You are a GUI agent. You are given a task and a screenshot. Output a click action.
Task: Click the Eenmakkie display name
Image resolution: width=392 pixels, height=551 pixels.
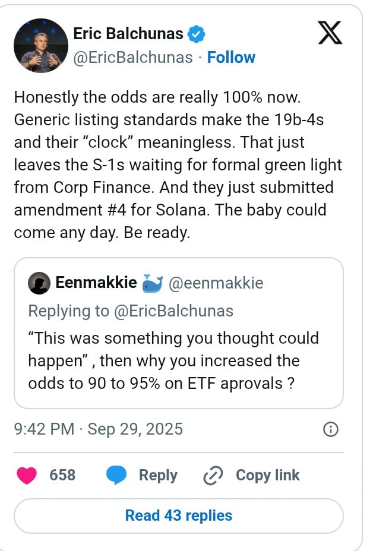point(96,283)
